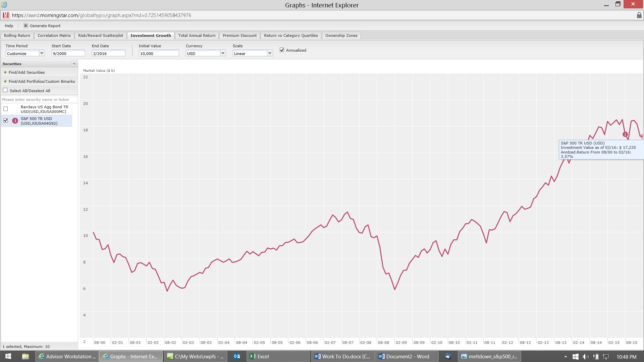Select Investment Growth tab

151,36
